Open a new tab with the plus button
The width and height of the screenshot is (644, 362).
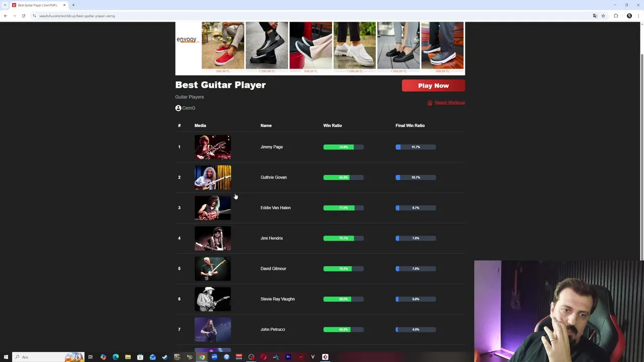73,5
